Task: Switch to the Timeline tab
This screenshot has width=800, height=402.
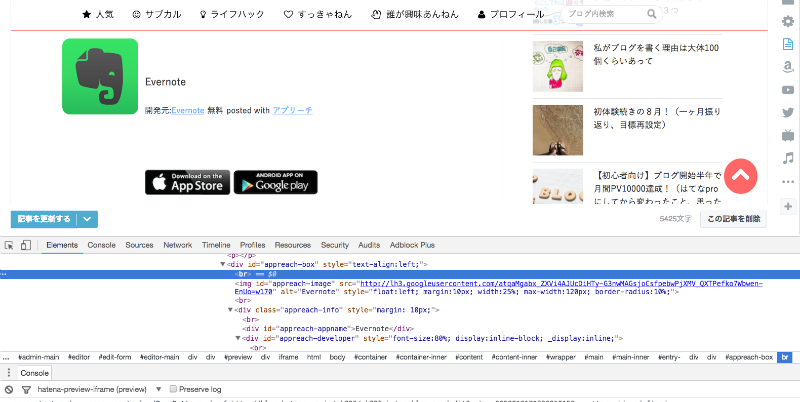Action: (x=216, y=245)
